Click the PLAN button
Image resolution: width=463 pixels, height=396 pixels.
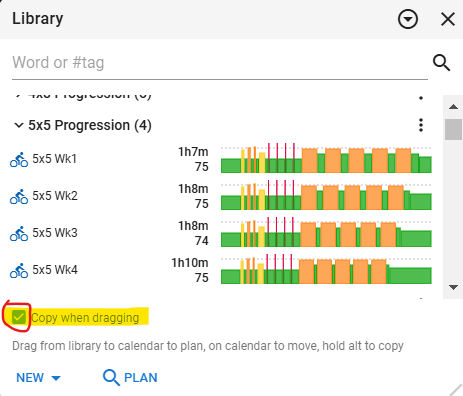130,378
